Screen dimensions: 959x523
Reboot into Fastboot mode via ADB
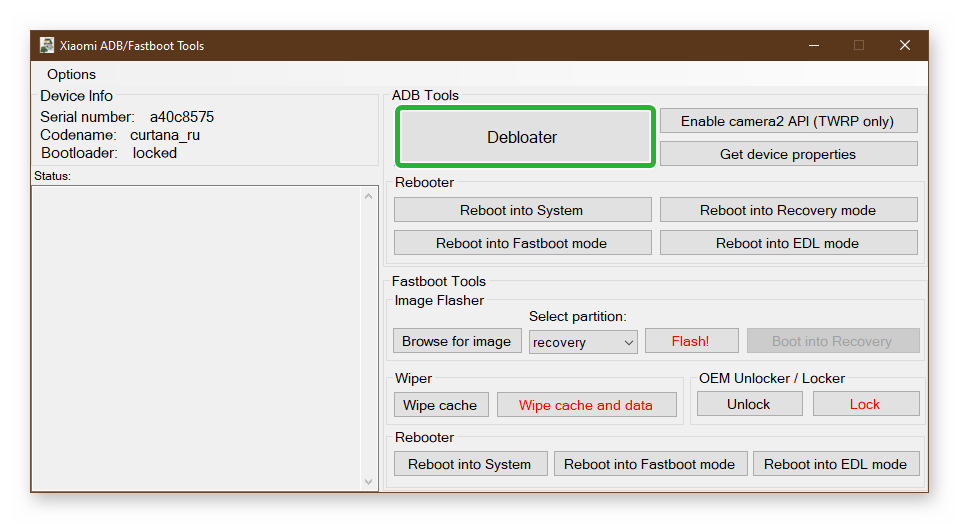tap(521, 243)
